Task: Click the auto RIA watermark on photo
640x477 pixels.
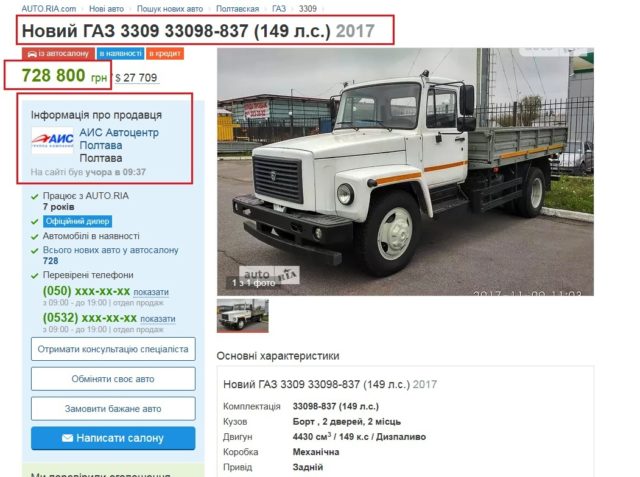Action: tap(269, 275)
